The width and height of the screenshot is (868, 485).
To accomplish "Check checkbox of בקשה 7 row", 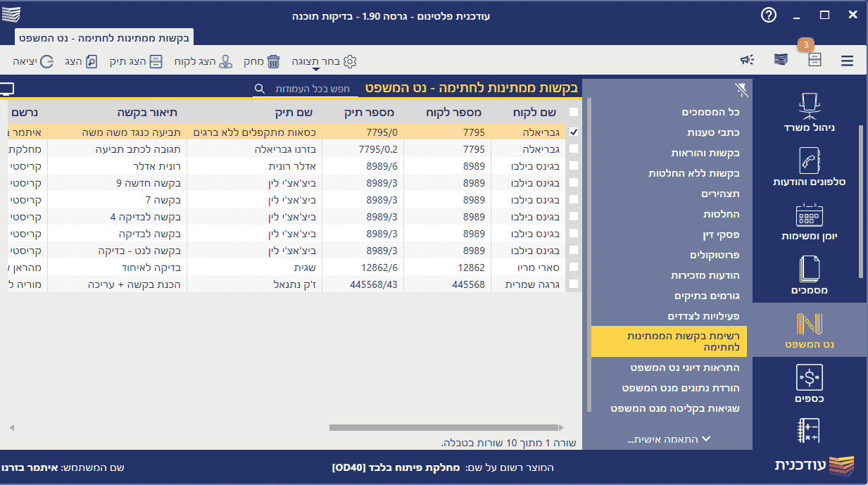I will 574,199.
